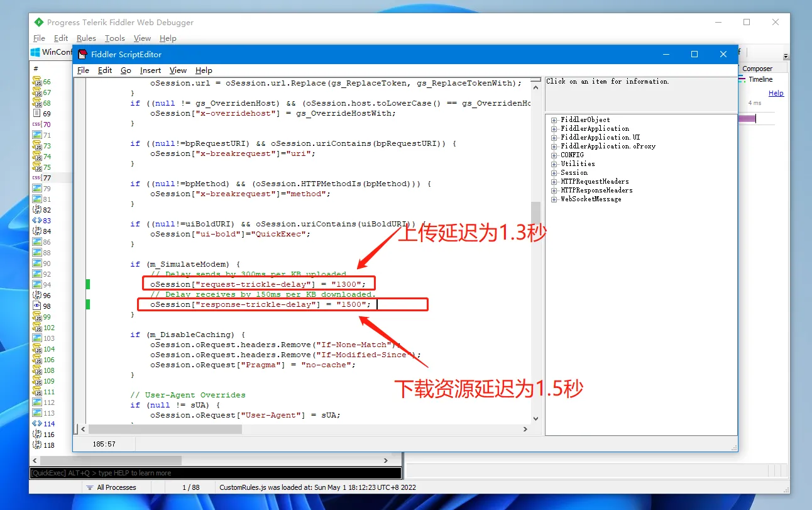This screenshot has height=510, width=812.
Task: Select the XML icon of session 98
Action: pos(36,306)
